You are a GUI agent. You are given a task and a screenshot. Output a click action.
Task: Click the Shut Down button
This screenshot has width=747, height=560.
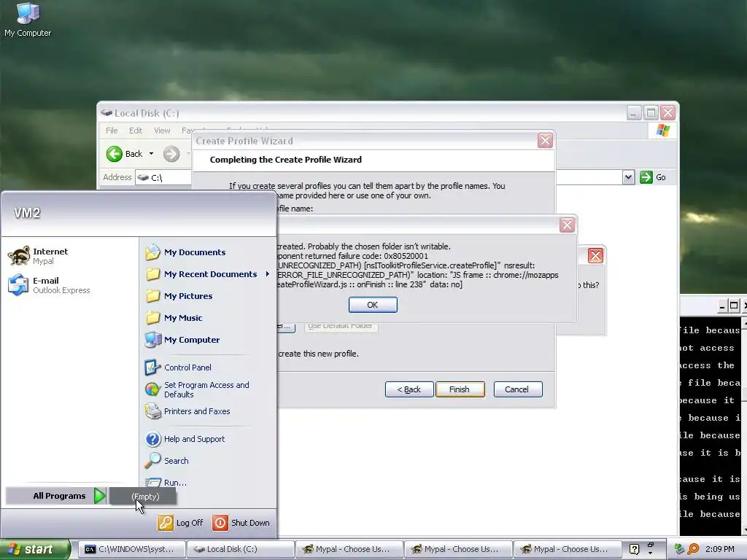pyautogui.click(x=241, y=522)
